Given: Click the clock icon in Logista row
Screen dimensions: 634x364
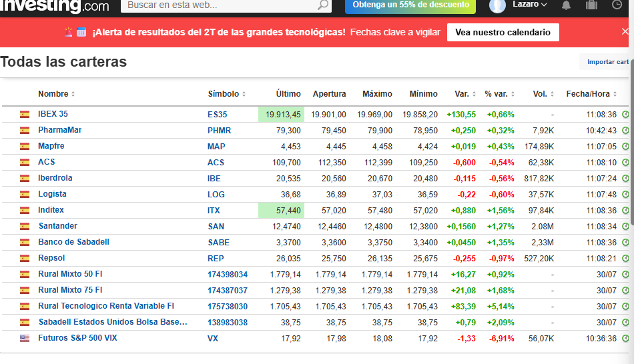Looking at the screenshot, I should point(625,194).
